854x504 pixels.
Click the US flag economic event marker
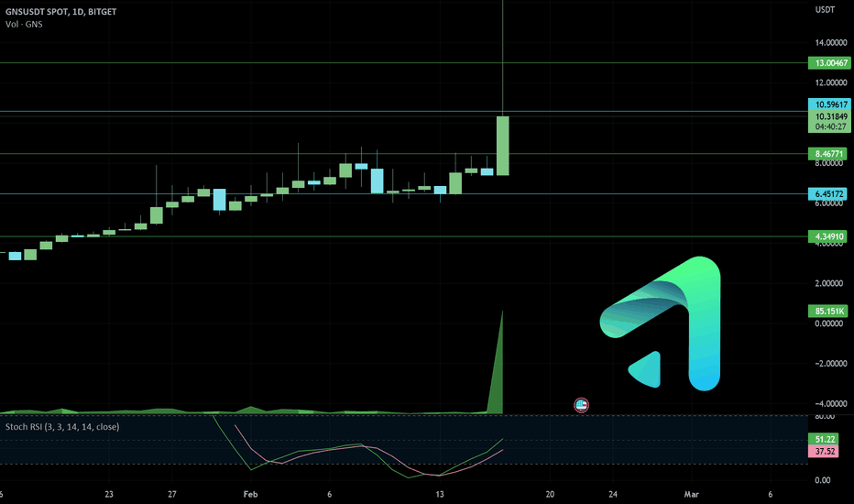[581, 405]
